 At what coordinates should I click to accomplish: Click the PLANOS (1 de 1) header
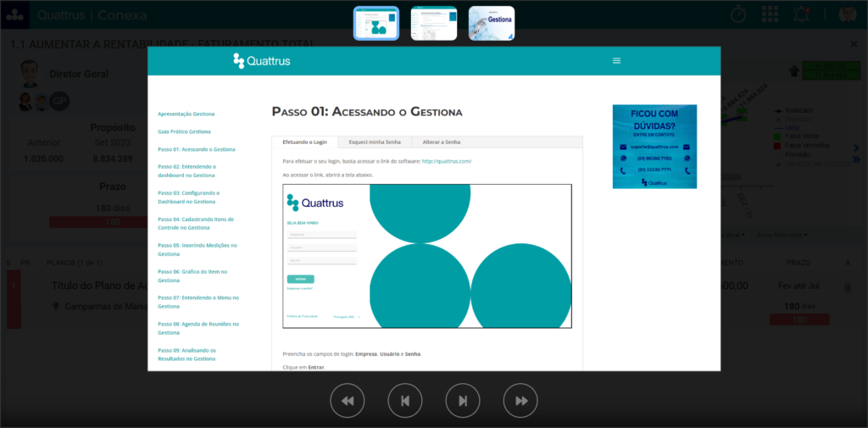[75, 263]
